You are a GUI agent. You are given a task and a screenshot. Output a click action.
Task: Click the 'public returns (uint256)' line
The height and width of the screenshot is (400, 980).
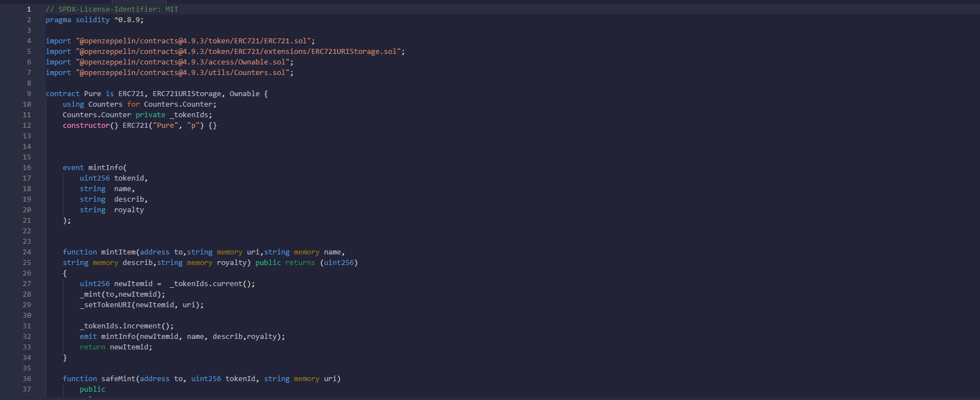(210, 262)
